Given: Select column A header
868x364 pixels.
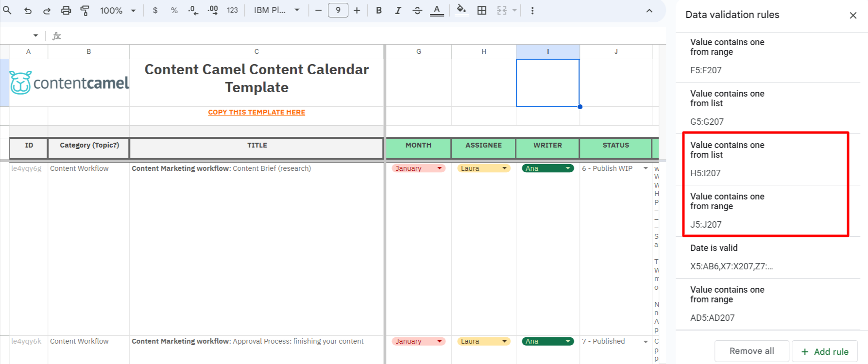Looking at the screenshot, I should coord(28,51).
